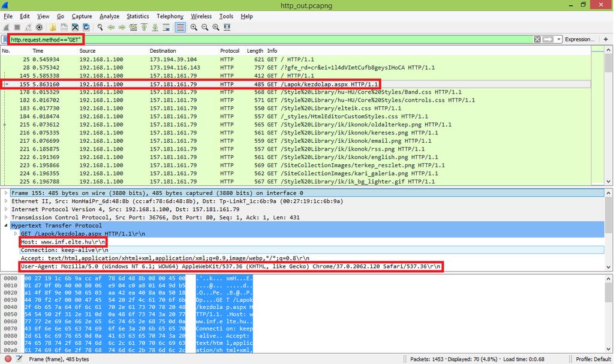Select the Host: www.inf.elte.hu line

[62, 242]
